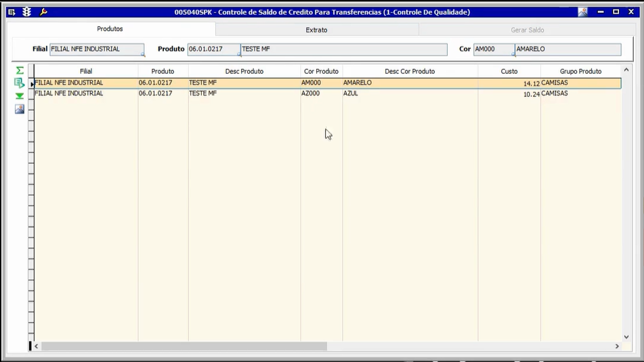
Task: Select the AZ000 cell in second row
Action: click(x=321, y=93)
